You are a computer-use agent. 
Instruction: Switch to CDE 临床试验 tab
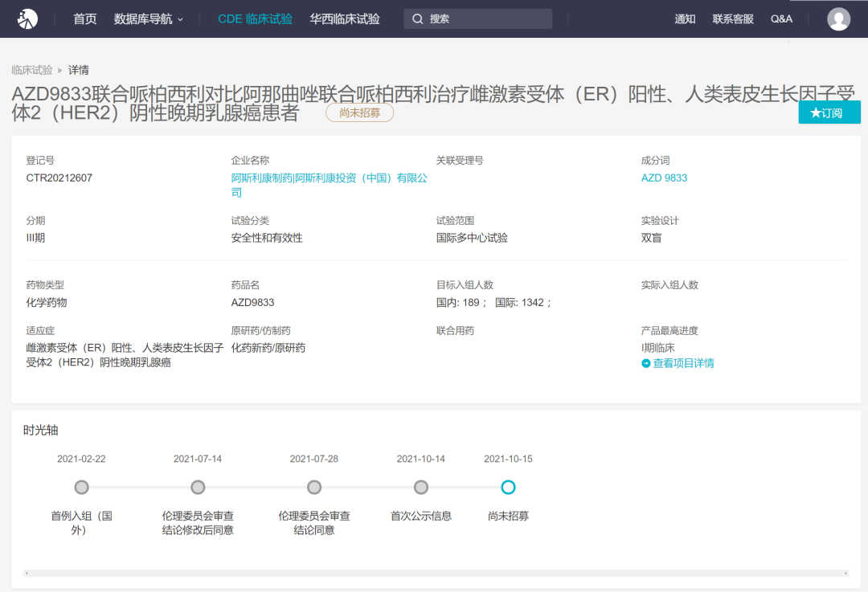click(255, 18)
